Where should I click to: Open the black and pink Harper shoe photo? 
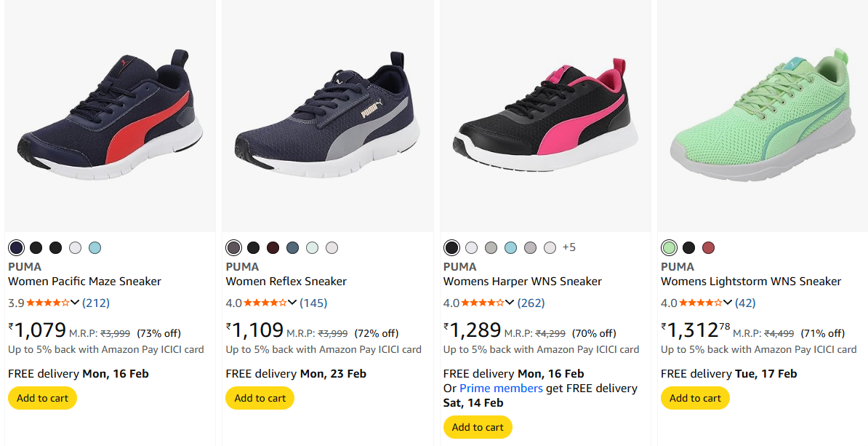545,116
